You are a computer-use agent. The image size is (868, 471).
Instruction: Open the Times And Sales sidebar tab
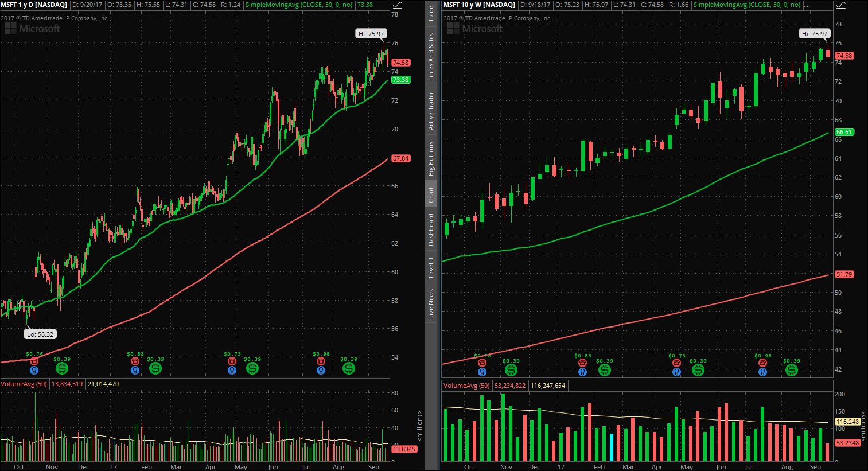coord(431,57)
